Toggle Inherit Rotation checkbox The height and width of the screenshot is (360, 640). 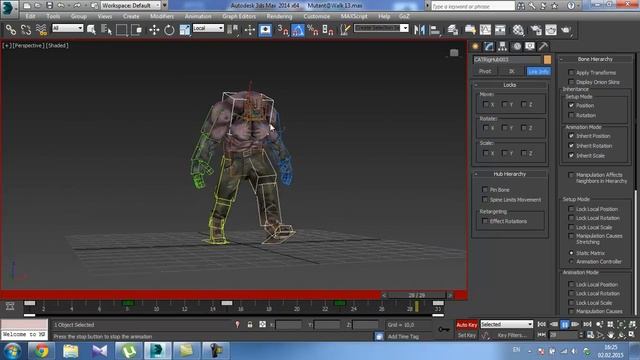(571, 146)
